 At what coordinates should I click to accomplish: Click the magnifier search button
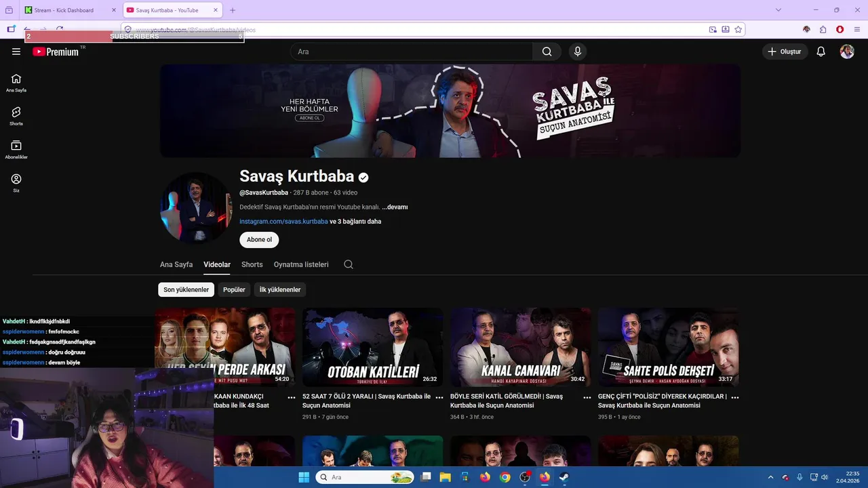point(547,52)
